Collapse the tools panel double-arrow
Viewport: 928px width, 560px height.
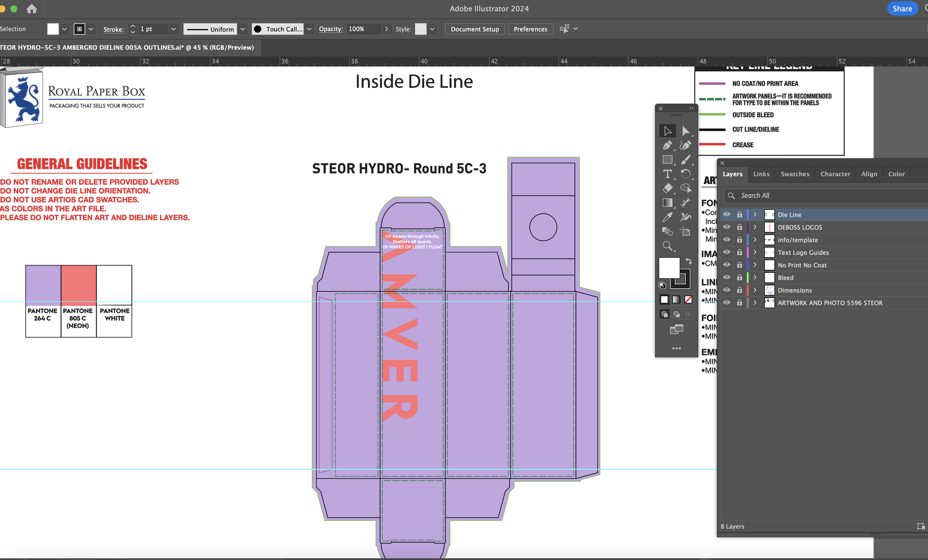(x=692, y=108)
